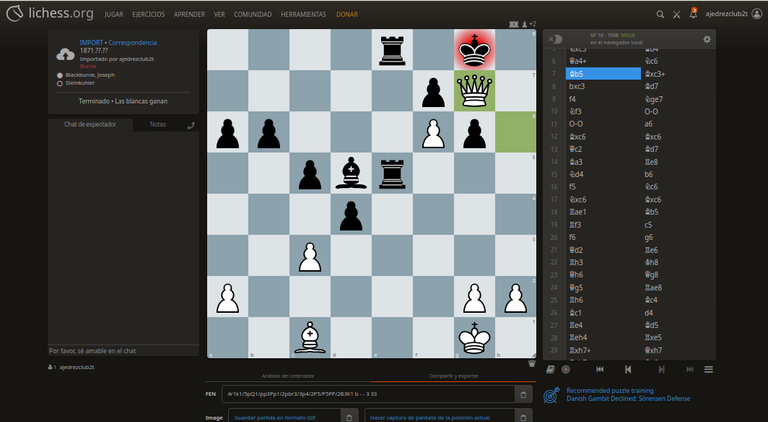The width and height of the screenshot is (768, 422).
Task: Open the HERRAMIENTAS menu
Action: click(x=303, y=15)
